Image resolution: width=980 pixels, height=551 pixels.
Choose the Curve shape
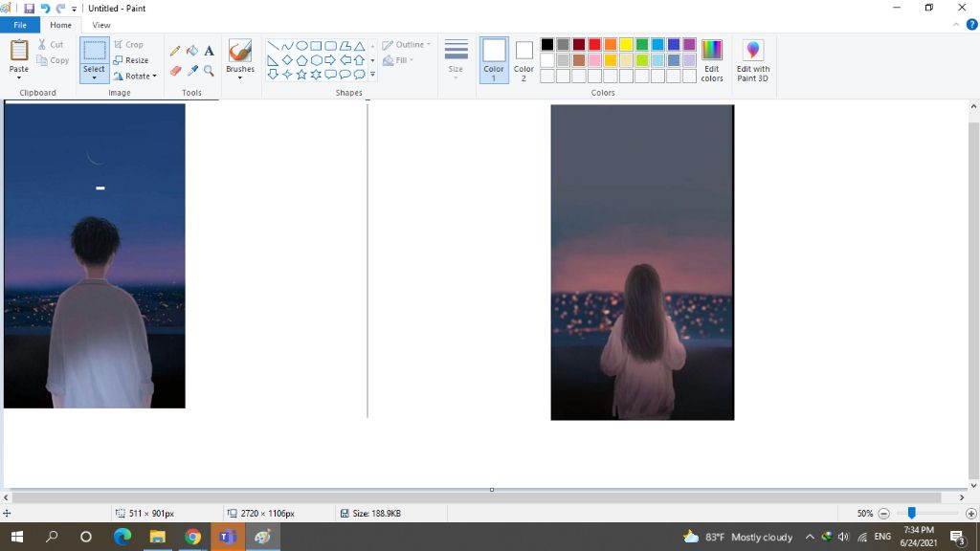pyautogui.click(x=287, y=46)
